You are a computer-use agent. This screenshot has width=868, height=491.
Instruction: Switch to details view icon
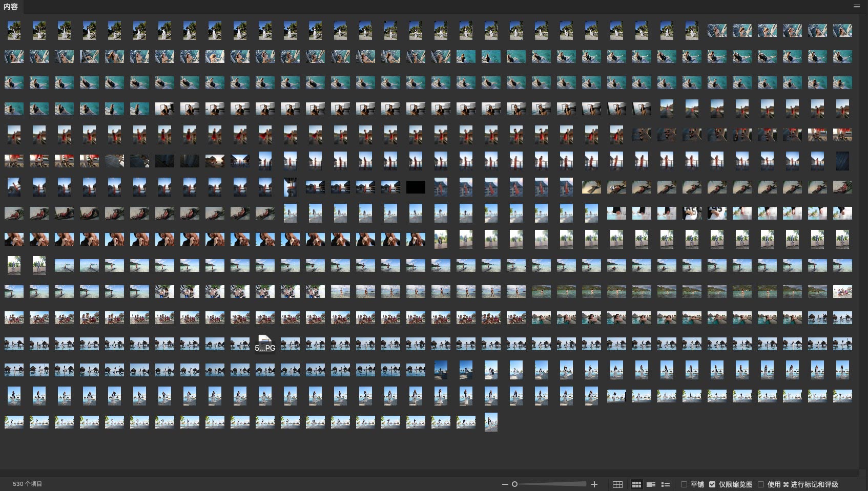651,484
